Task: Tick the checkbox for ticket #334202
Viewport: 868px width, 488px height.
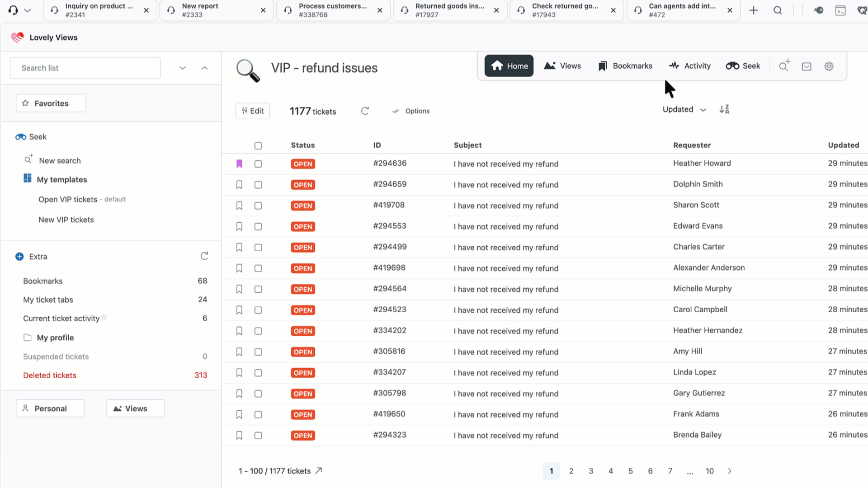Action: [258, 331]
